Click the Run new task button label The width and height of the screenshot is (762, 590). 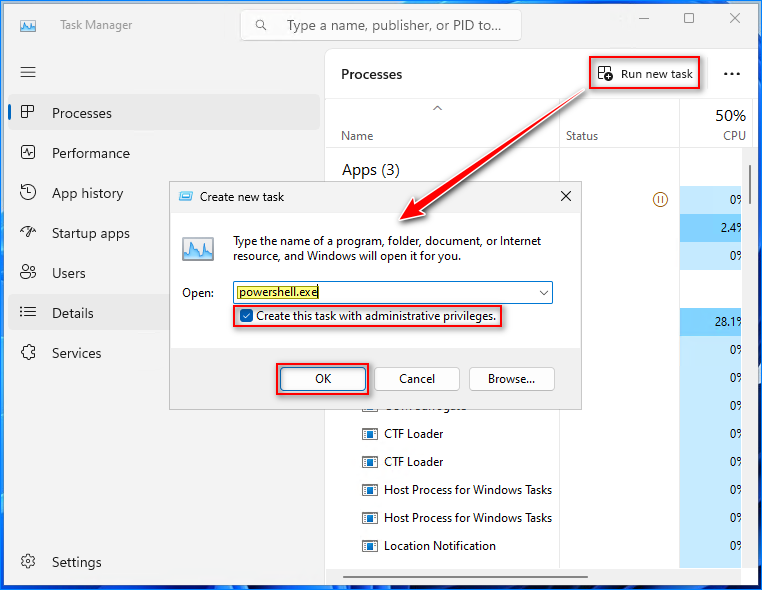657,74
